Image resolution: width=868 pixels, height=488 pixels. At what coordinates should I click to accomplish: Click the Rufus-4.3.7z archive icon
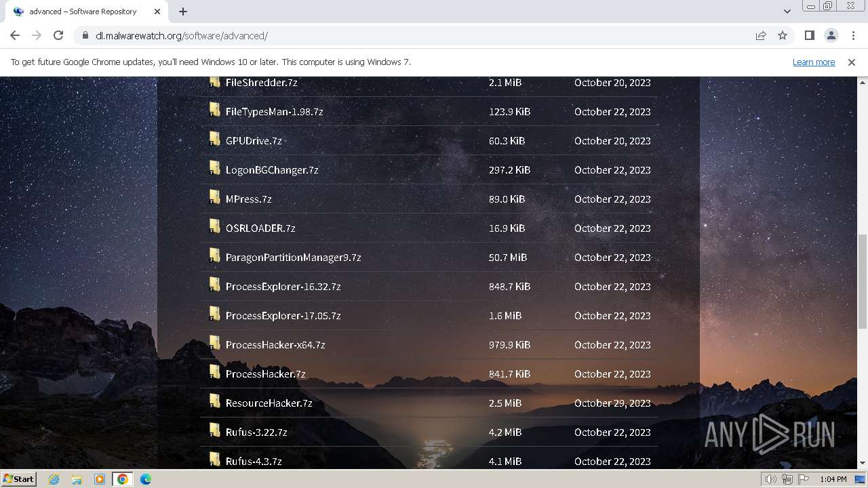point(215,460)
